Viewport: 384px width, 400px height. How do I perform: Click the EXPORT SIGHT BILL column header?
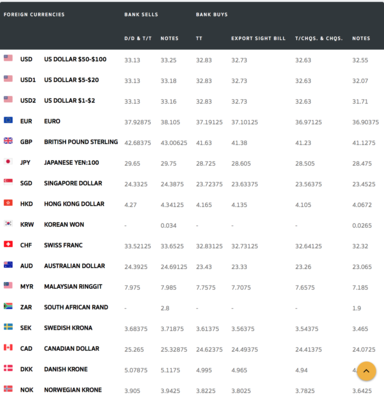tap(258, 38)
